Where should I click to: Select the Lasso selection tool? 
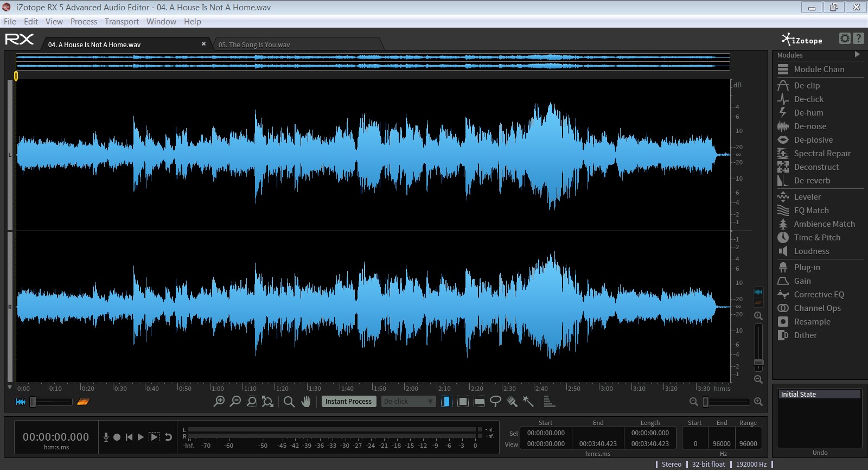(495, 402)
